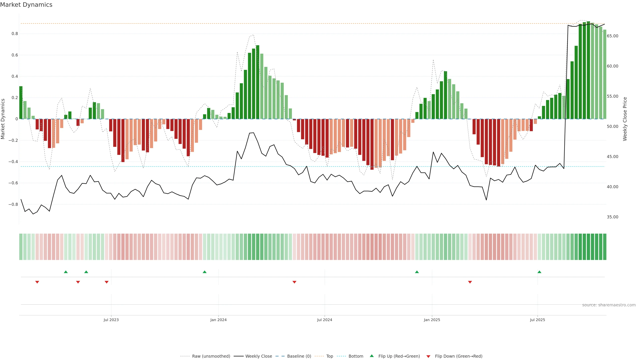Viewport: 644px width, 362px height.
Task: Toggle the Weekly Close legend entry
Action: coord(258,356)
